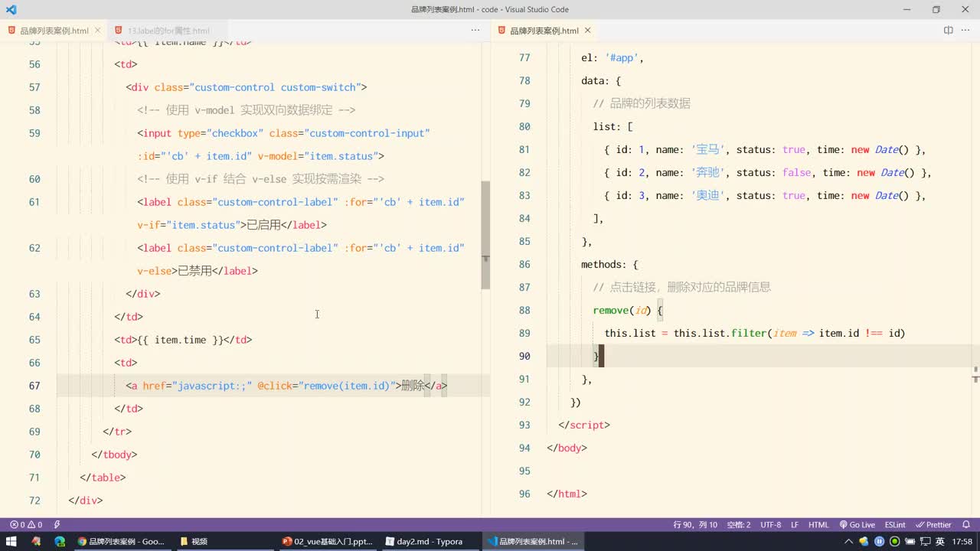Click the split editor icon

948,31
